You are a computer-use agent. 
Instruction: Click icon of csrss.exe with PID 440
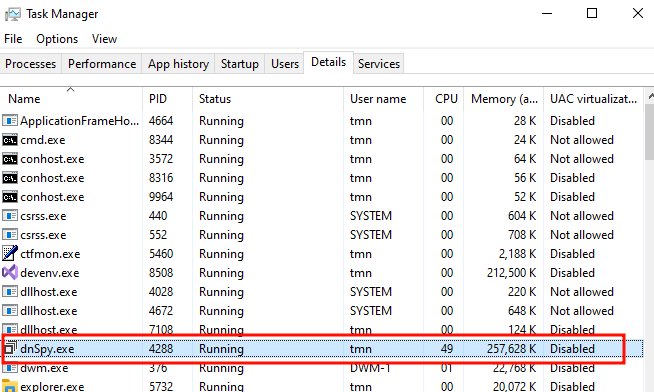pos(10,216)
